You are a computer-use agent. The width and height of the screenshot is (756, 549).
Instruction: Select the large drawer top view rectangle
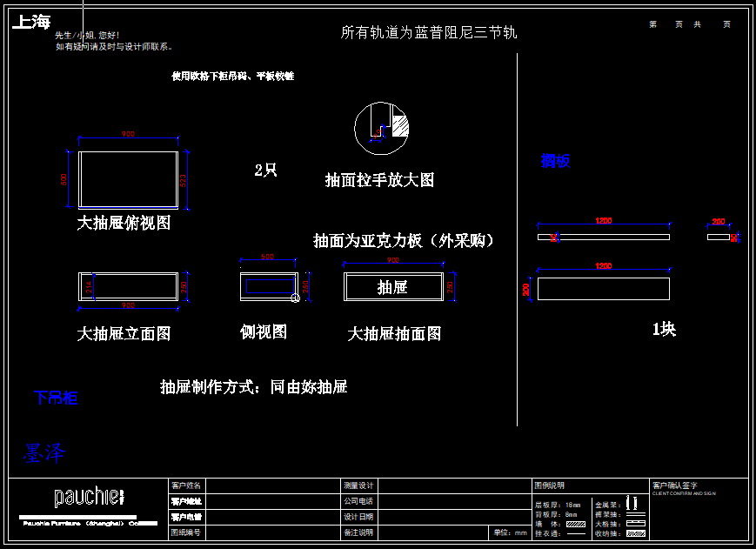tap(128, 179)
